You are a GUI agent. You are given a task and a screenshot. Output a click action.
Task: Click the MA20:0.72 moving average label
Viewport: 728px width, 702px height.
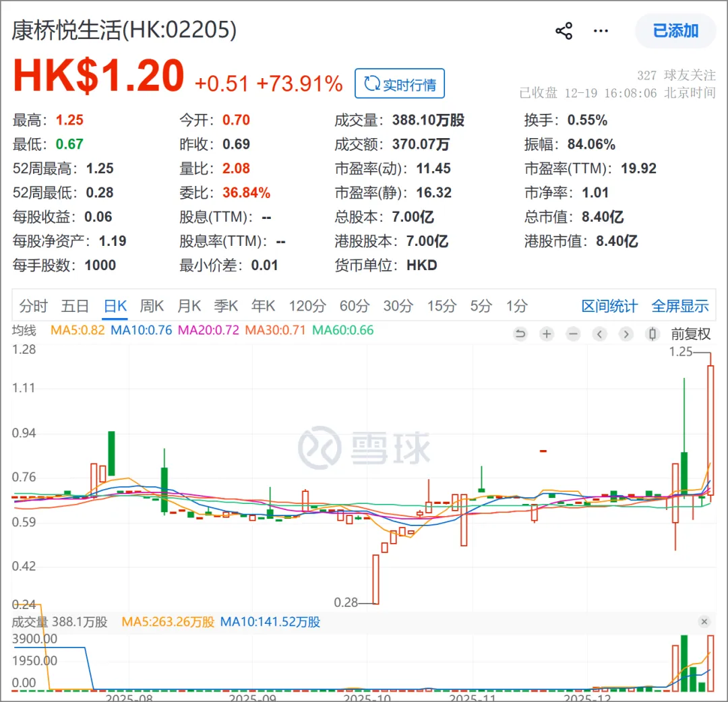pyautogui.click(x=208, y=330)
